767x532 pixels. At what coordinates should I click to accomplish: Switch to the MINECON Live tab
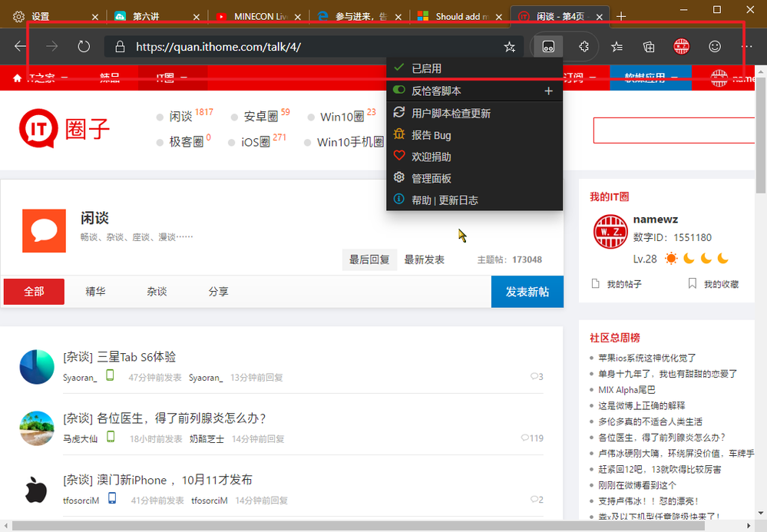pyautogui.click(x=257, y=17)
